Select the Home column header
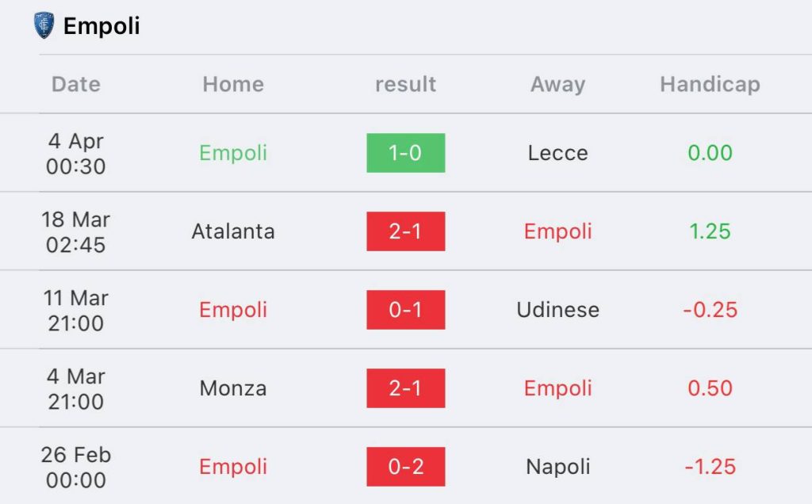 tap(233, 84)
